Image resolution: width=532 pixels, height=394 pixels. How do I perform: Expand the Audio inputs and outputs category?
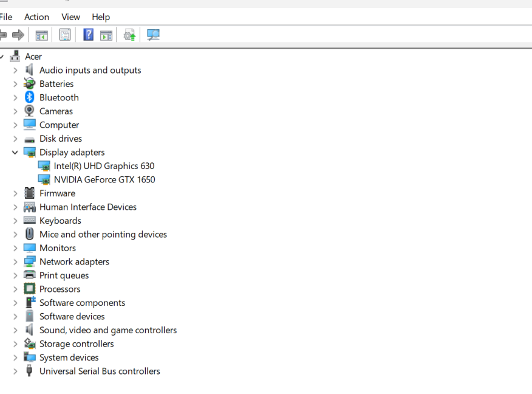tap(15, 71)
